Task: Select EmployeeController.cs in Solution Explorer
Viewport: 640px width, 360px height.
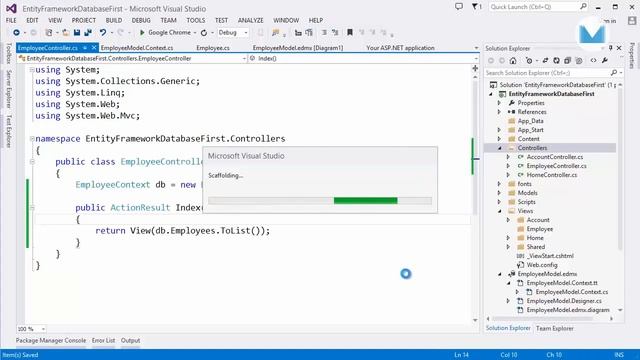Action: pos(556,166)
